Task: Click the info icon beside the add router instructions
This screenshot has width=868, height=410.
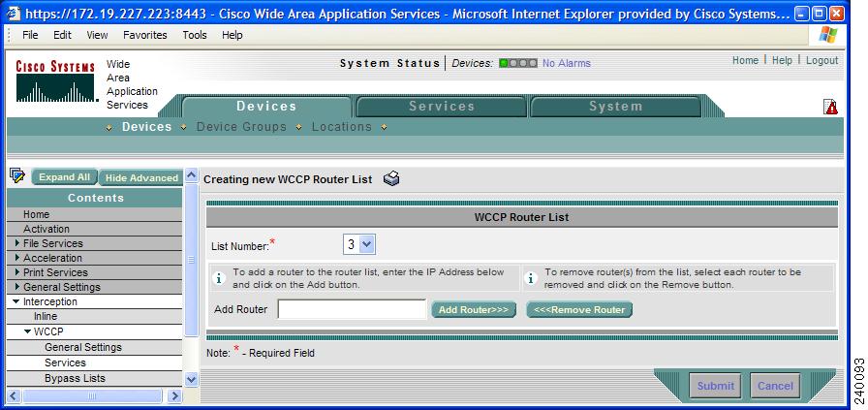Action: point(219,279)
